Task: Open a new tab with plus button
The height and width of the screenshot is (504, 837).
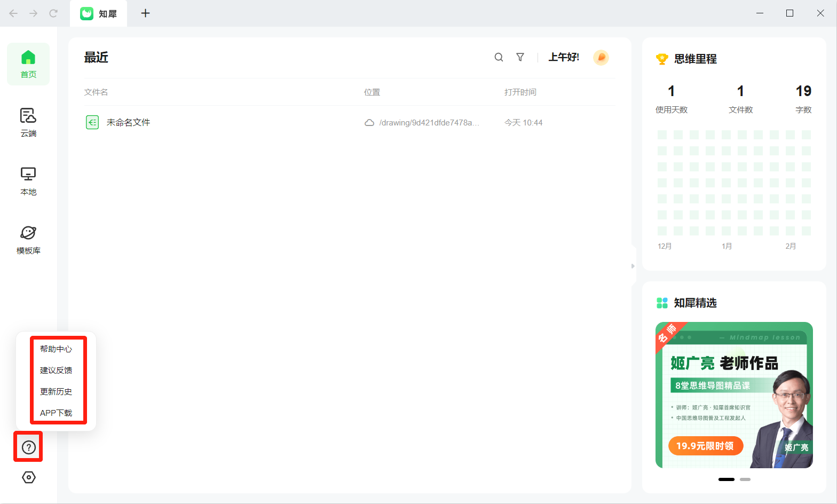Action: 145,13
